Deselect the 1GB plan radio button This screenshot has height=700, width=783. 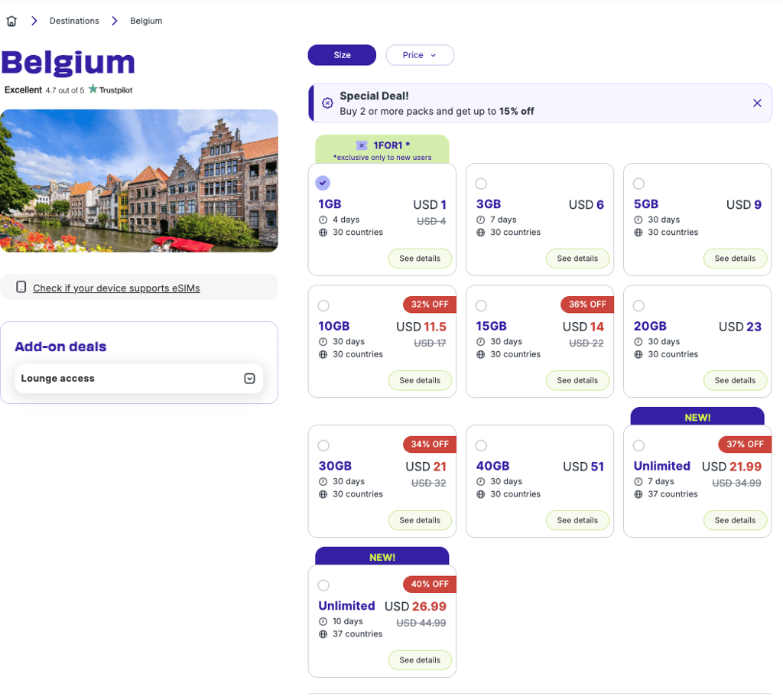[x=323, y=183]
